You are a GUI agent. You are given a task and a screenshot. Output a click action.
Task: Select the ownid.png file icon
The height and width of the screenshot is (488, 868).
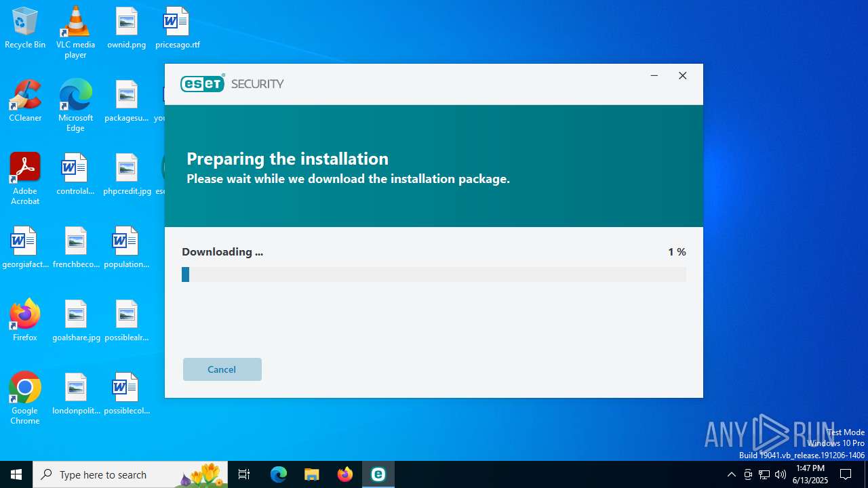pos(127,28)
